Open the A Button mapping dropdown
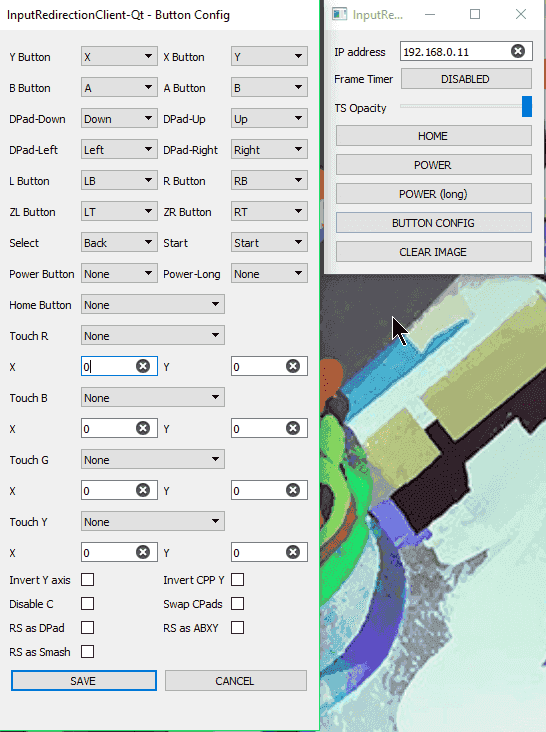 (x=269, y=88)
